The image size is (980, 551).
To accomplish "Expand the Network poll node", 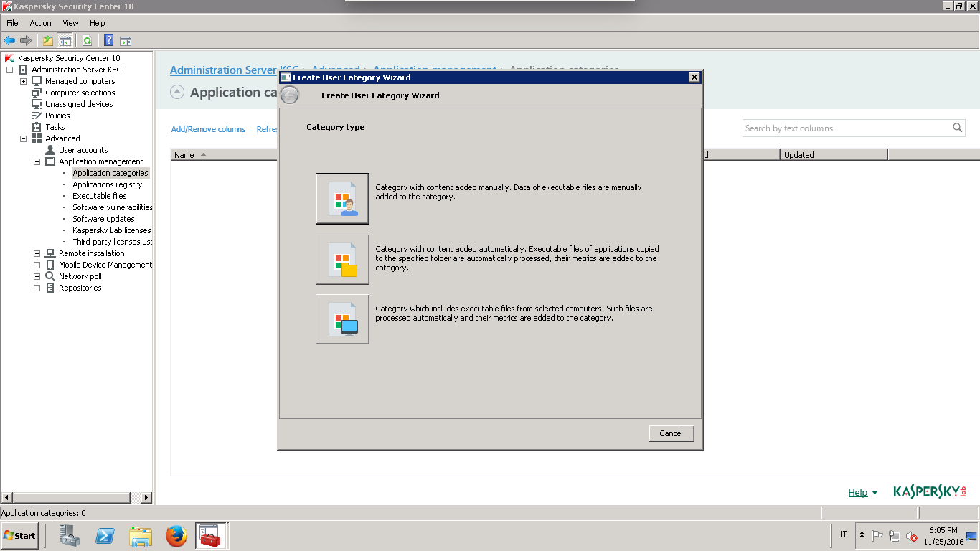I will coord(37,276).
